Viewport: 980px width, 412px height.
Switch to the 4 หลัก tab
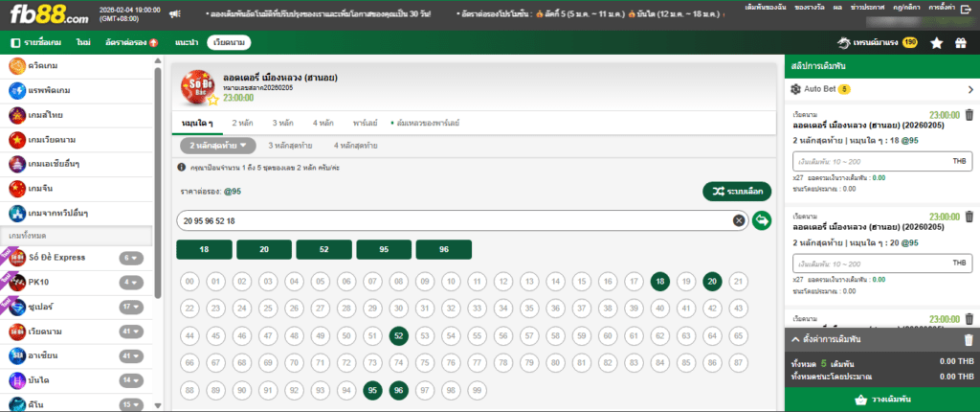[323, 123]
